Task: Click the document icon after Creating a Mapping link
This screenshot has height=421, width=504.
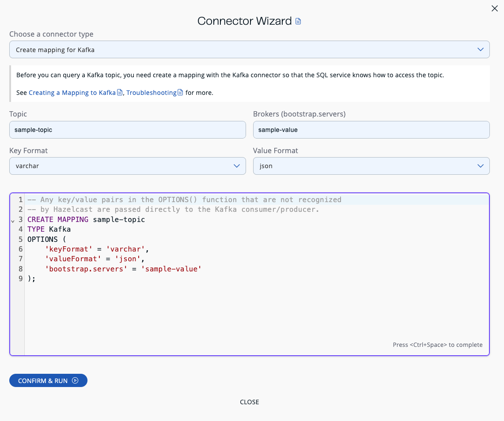Action: click(120, 92)
